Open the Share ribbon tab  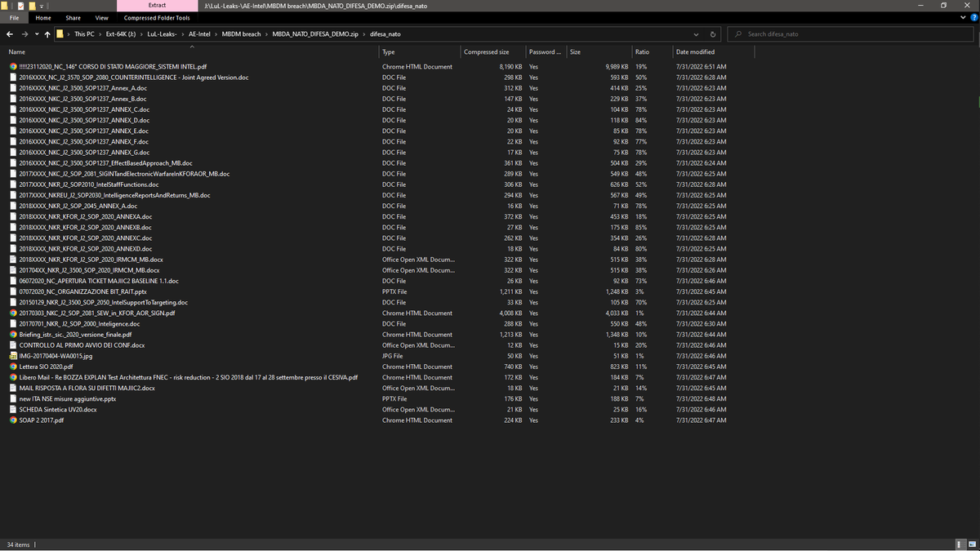(x=73, y=17)
